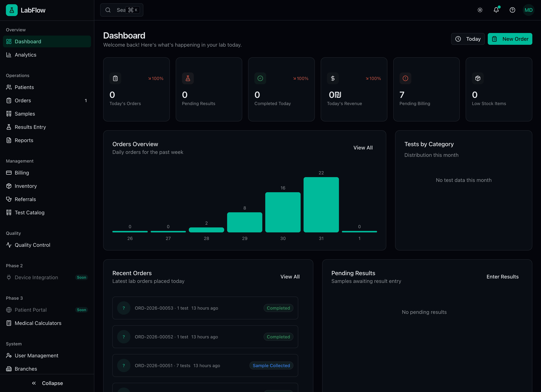Open Enter Results in Pending Results panel
The width and height of the screenshot is (541, 392).
(x=502, y=276)
